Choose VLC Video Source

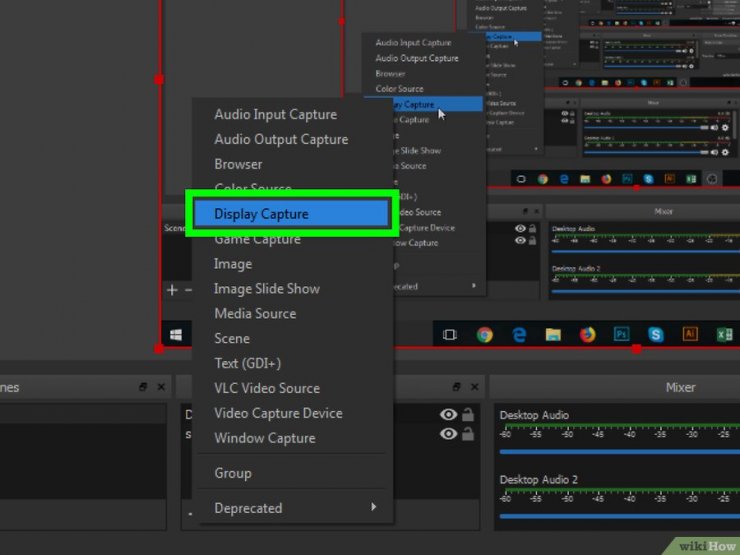coord(267,388)
